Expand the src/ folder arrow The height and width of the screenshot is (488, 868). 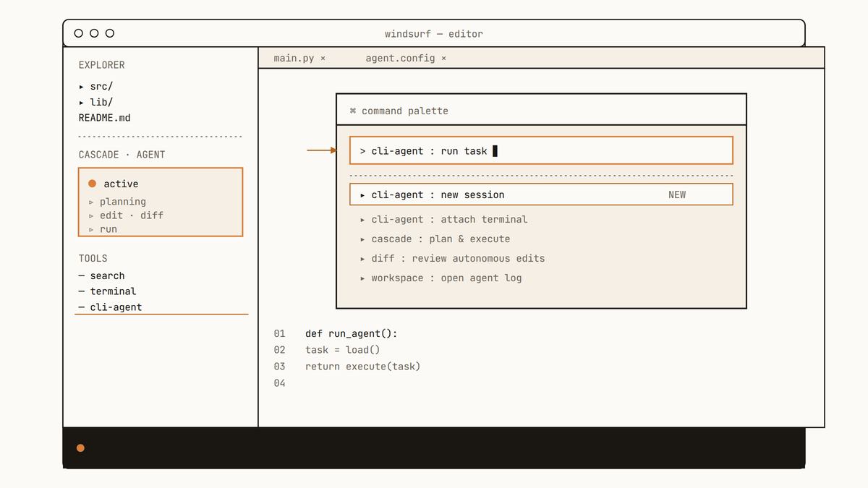pos(82,87)
